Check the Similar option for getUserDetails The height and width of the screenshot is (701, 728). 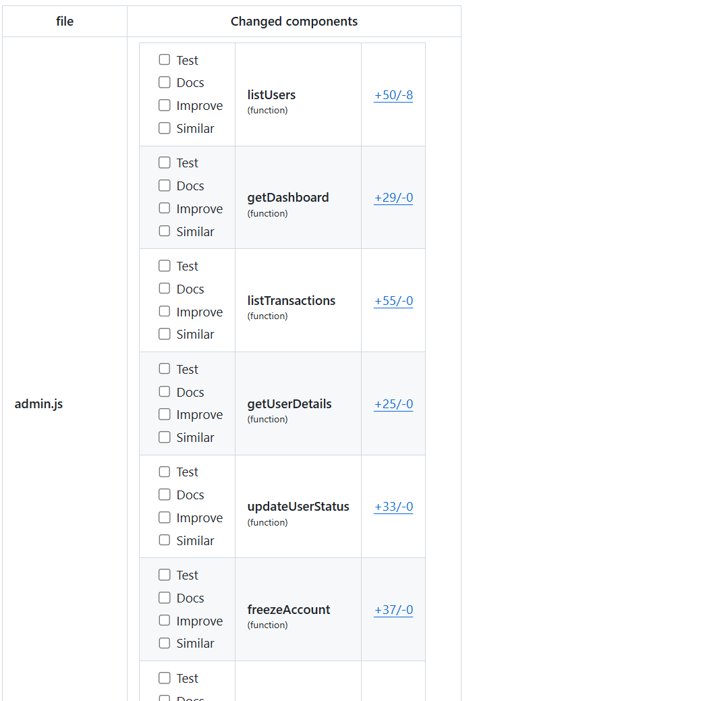(x=164, y=437)
